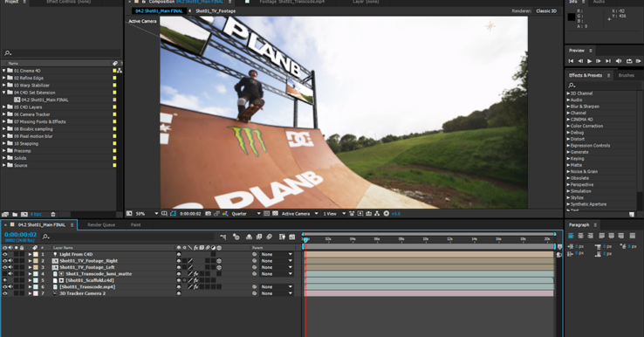Enable motion blur for the composition
The image size is (644, 337).
point(270,237)
